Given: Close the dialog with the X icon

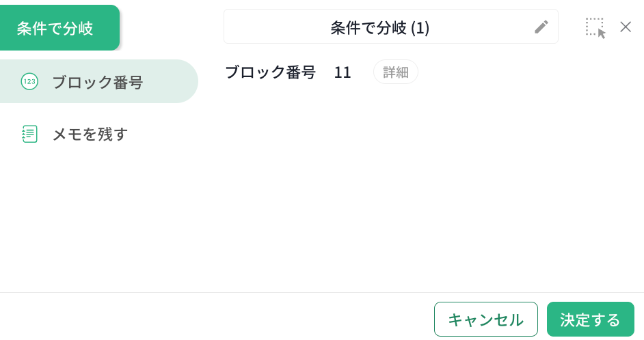Looking at the screenshot, I should click(626, 27).
